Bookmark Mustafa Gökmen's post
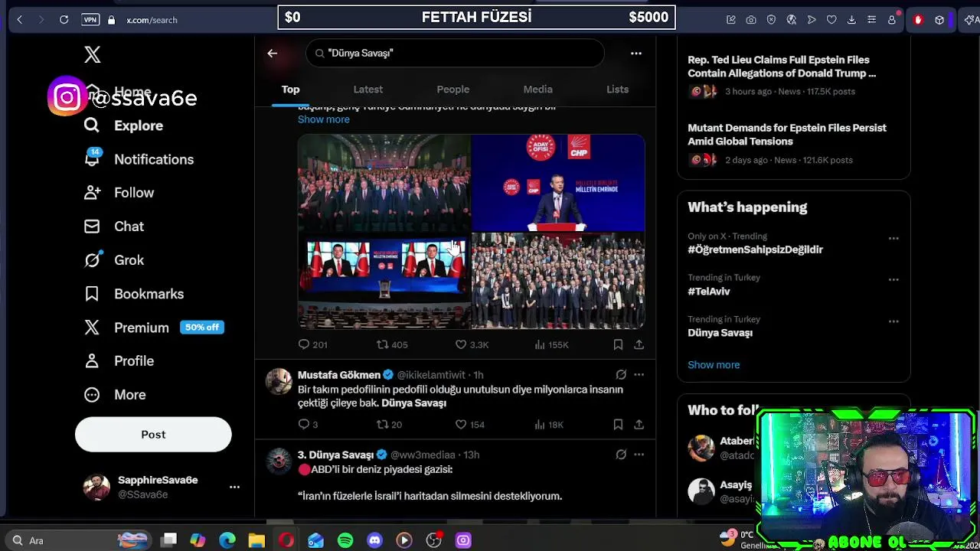980x551 pixels. pyautogui.click(x=618, y=425)
